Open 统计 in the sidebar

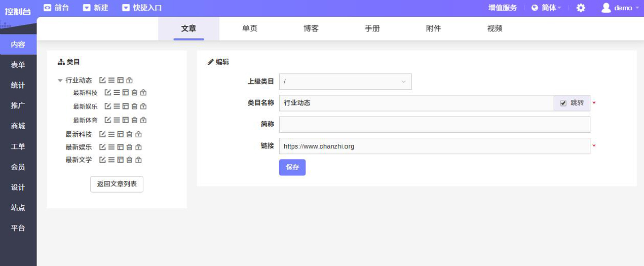[18, 85]
